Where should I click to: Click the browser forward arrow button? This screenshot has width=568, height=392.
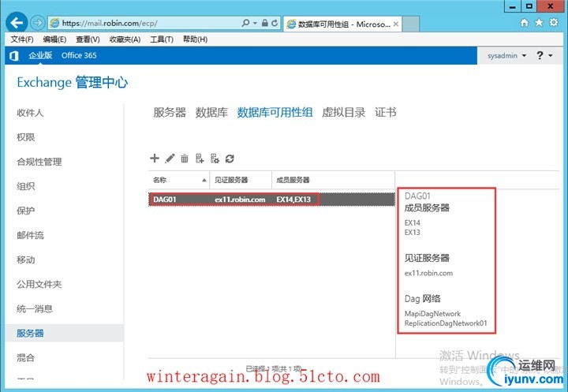[x=37, y=23]
